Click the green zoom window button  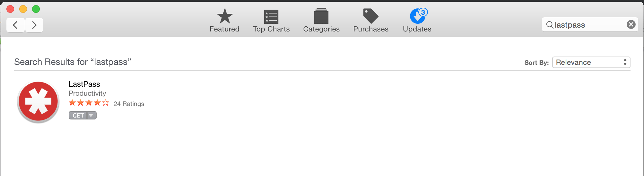36,9
